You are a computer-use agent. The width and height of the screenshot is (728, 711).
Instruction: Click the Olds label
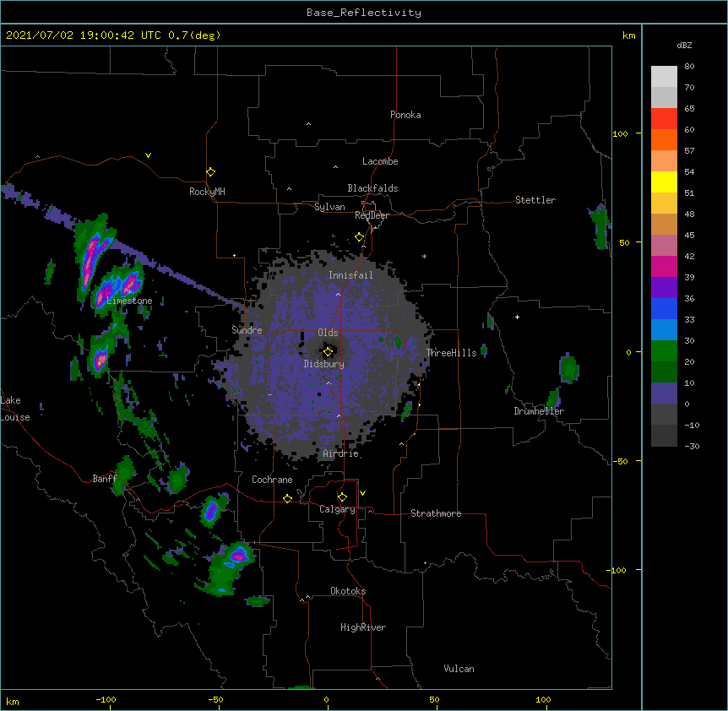(x=328, y=333)
